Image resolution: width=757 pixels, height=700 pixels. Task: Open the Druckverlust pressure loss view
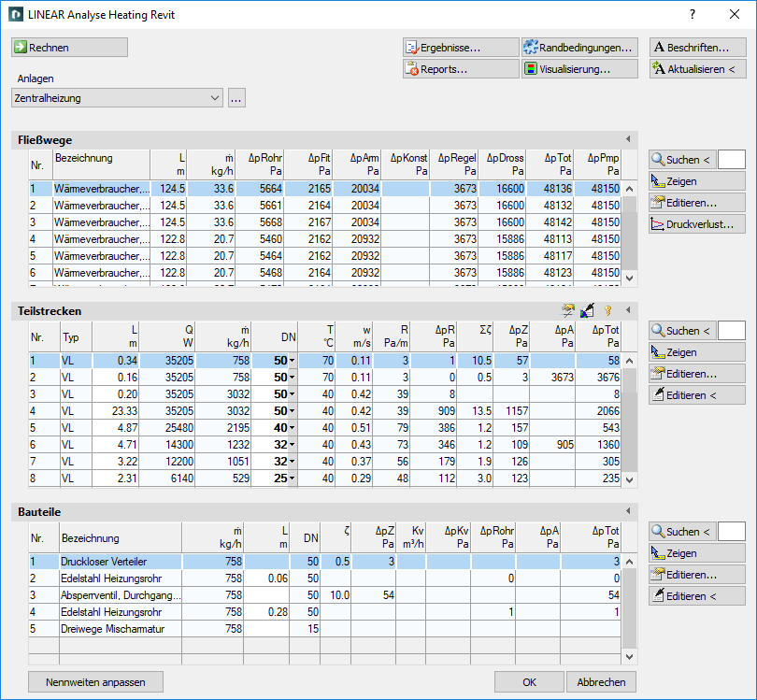tap(697, 224)
